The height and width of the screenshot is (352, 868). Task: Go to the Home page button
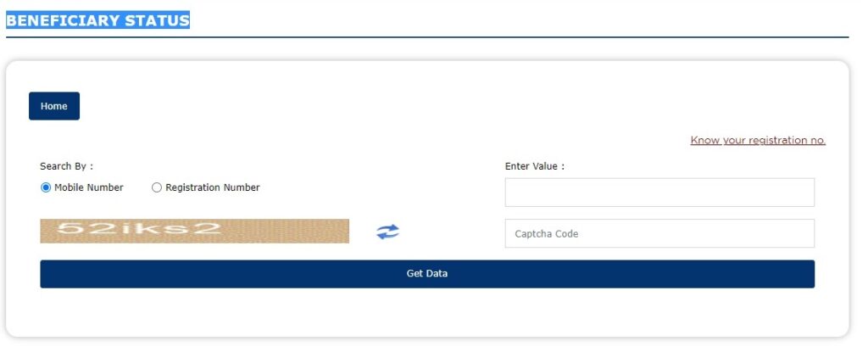pyautogui.click(x=54, y=106)
